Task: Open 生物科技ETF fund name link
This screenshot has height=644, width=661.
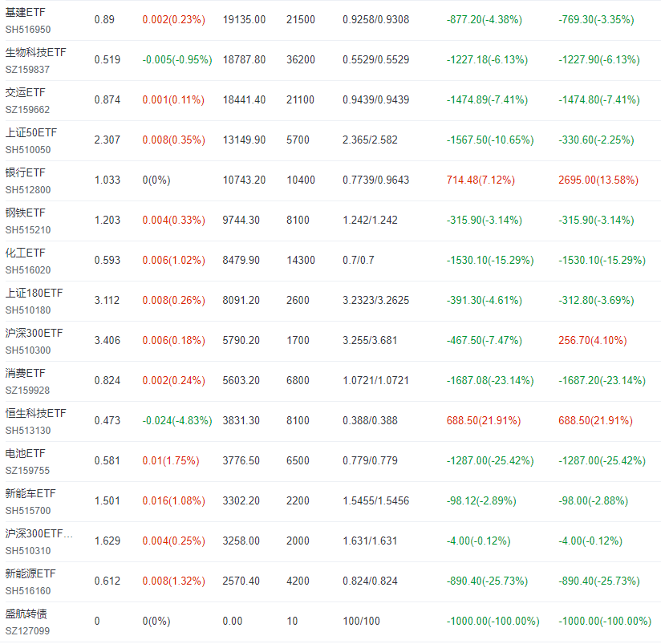Action: pyautogui.click(x=36, y=53)
